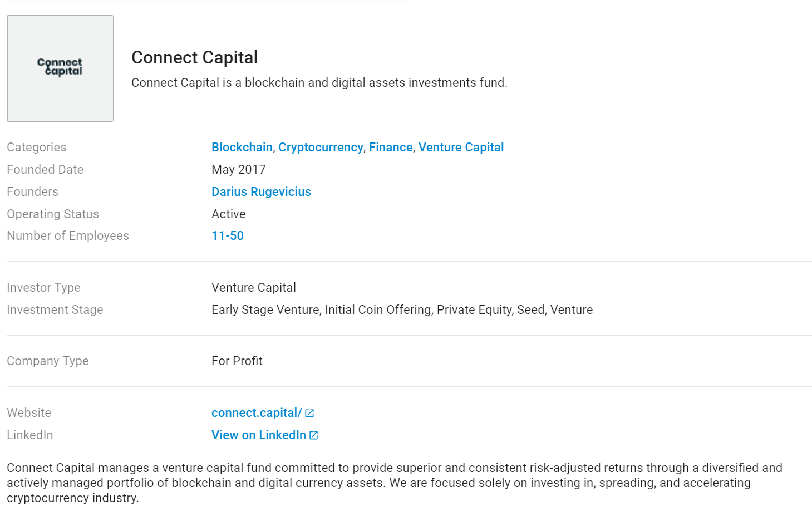812x516 pixels.
Task: Click the external link icon beside View on LinkedIn
Action: coord(314,435)
